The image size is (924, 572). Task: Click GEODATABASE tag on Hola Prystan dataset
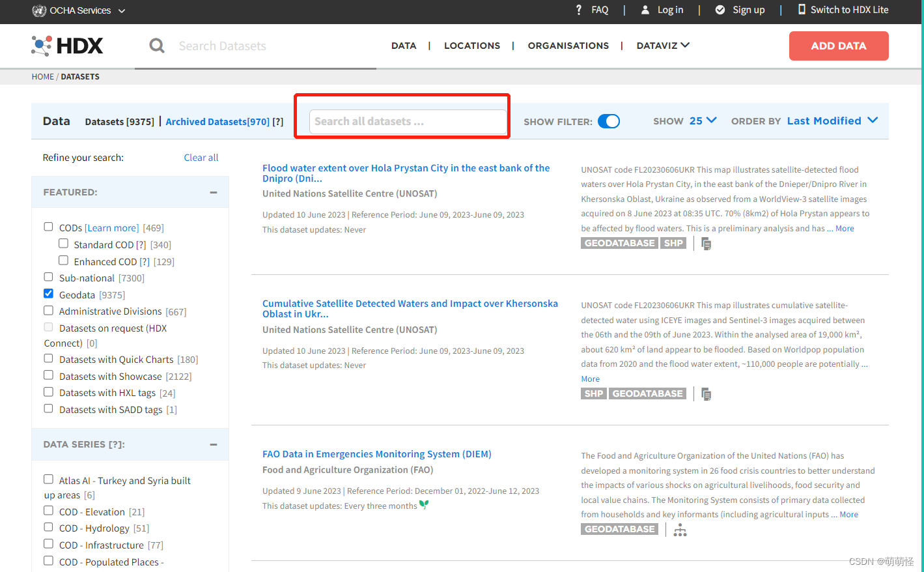coord(620,243)
